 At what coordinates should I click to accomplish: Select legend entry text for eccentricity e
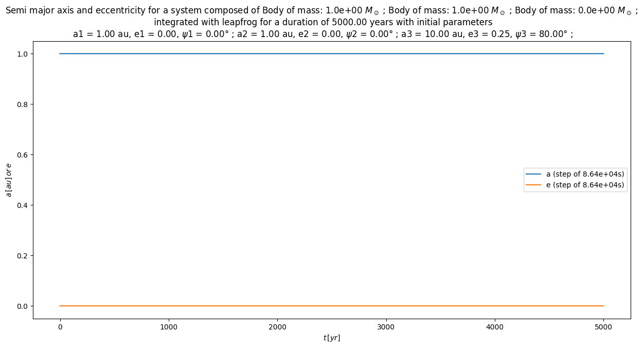click(585, 185)
